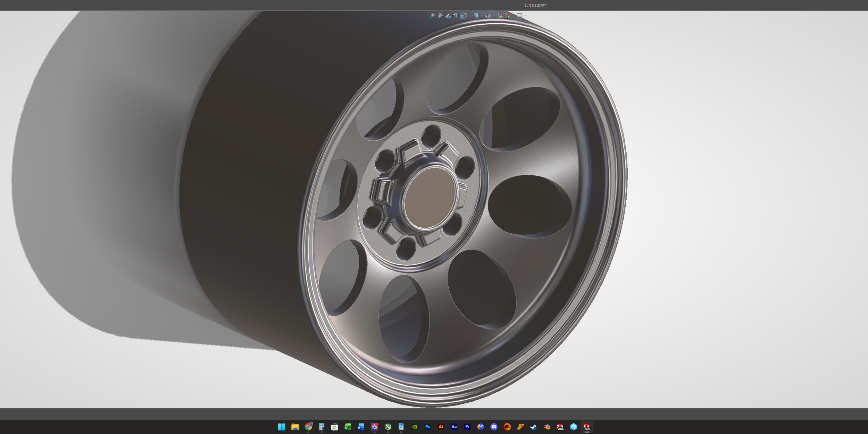Launch After Effects from the taskbar

click(x=454, y=427)
